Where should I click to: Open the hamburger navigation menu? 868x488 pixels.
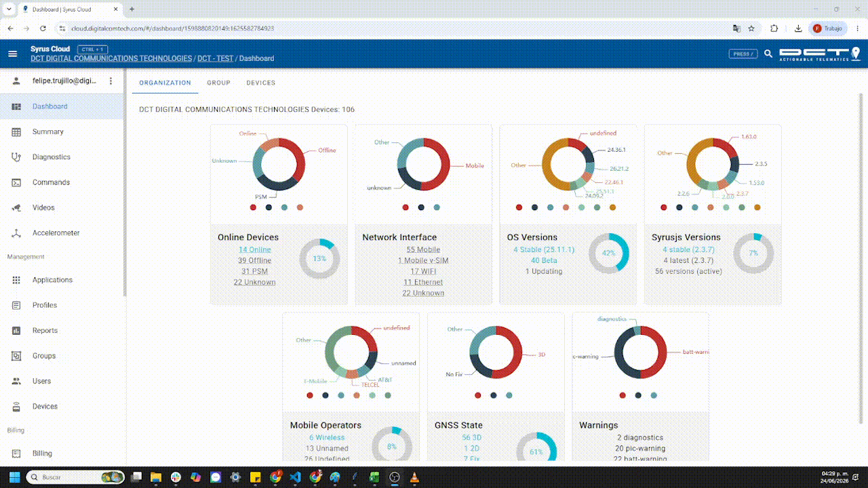12,54
